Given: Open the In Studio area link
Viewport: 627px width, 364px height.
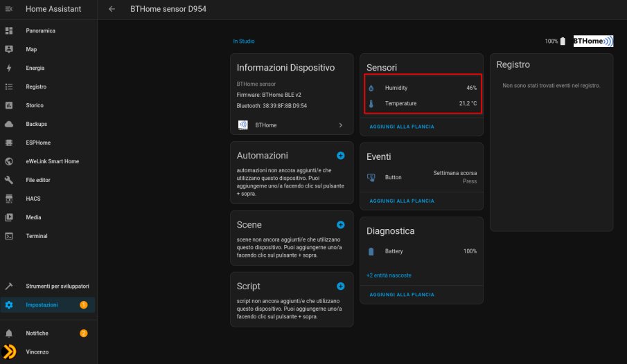Looking at the screenshot, I should click(x=243, y=41).
